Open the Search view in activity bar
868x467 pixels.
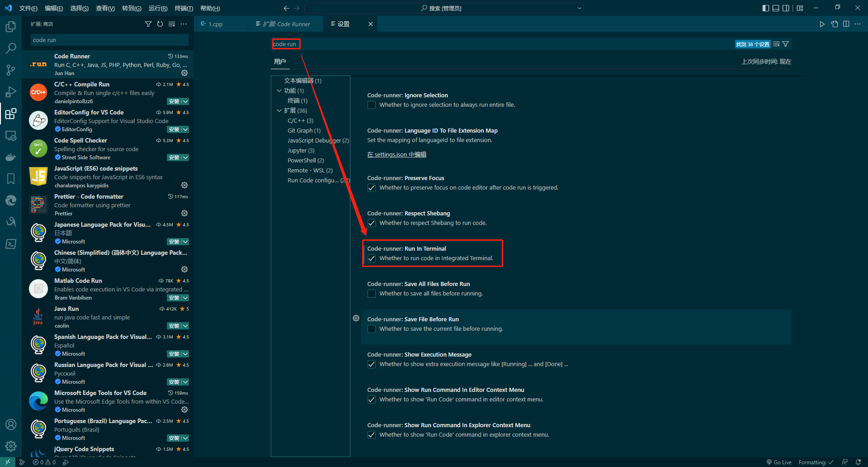(11, 48)
